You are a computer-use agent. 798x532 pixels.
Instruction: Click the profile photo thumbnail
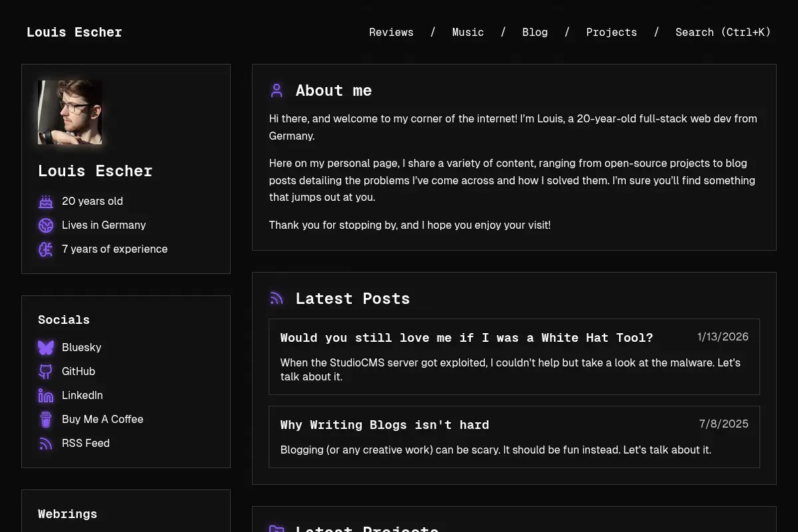pos(70,112)
